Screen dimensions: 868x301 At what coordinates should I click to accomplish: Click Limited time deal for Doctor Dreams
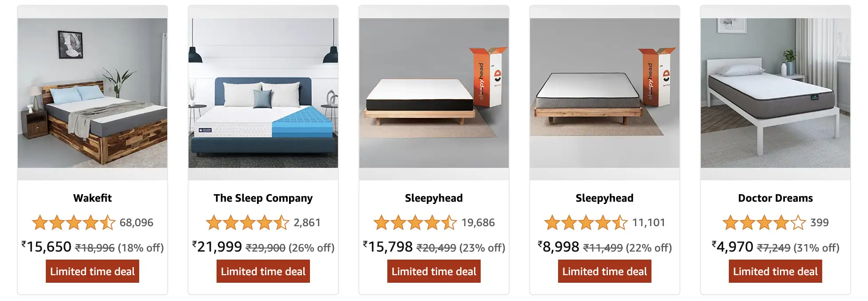775,271
